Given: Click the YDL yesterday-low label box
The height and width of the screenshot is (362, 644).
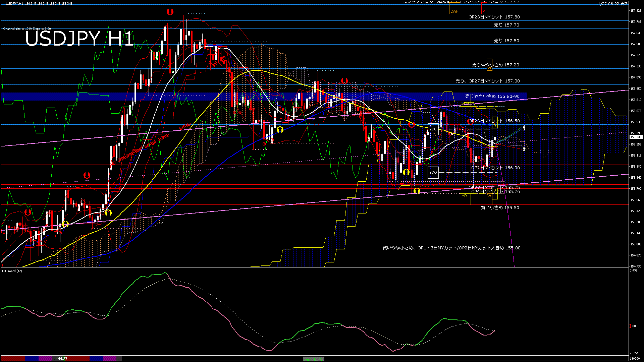Looking at the screenshot, I should point(465,196).
